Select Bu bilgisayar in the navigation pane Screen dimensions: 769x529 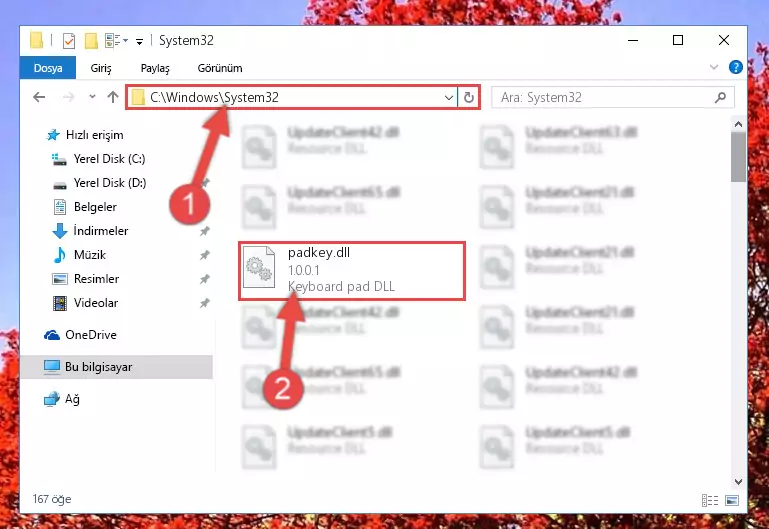[117, 367]
